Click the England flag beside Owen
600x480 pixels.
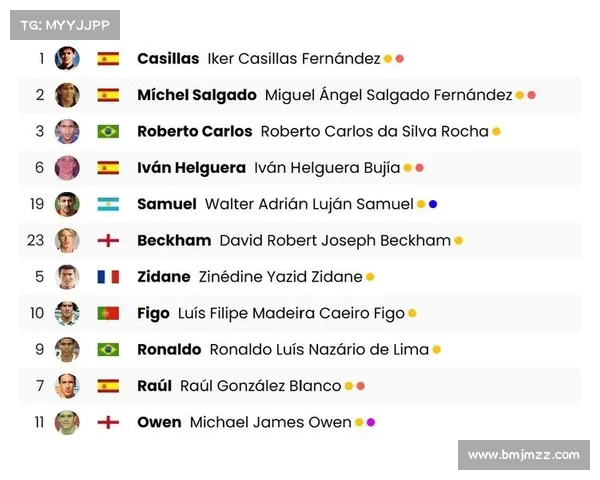108,422
